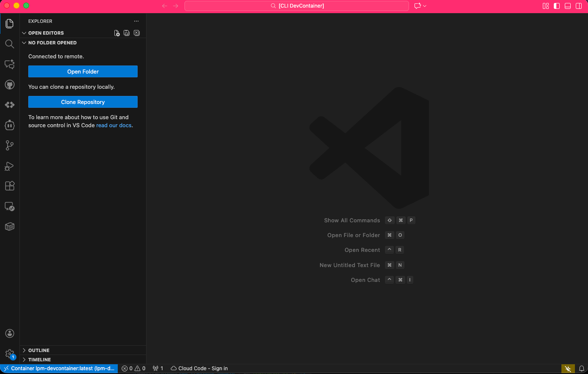The image size is (588, 374).
Task: Click Open Chat shortcut label
Action: [366, 280]
